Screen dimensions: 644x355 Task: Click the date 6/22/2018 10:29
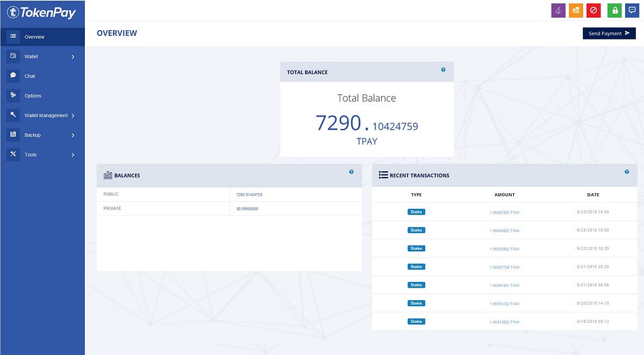[592, 248]
